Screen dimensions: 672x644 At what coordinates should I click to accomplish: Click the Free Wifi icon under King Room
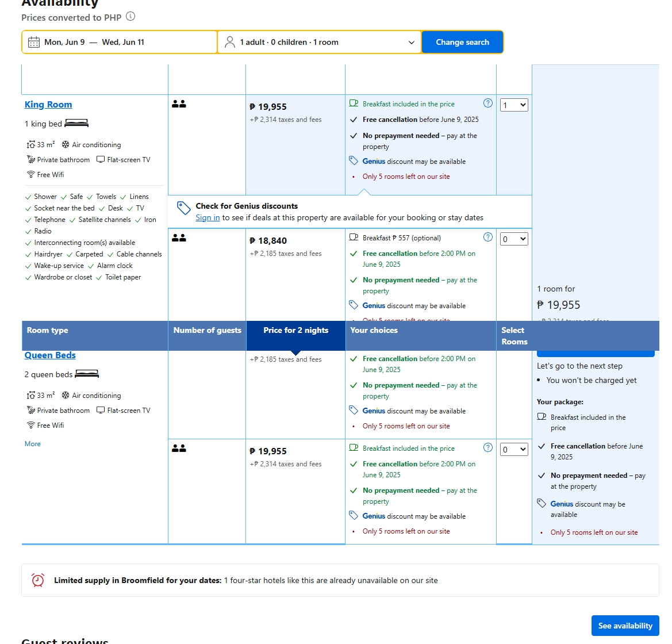click(x=31, y=174)
